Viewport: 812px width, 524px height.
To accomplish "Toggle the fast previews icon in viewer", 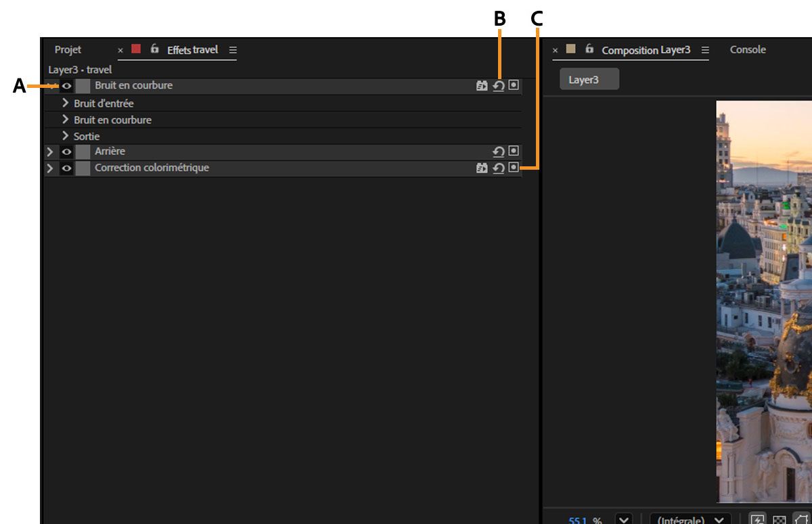I will (x=759, y=520).
